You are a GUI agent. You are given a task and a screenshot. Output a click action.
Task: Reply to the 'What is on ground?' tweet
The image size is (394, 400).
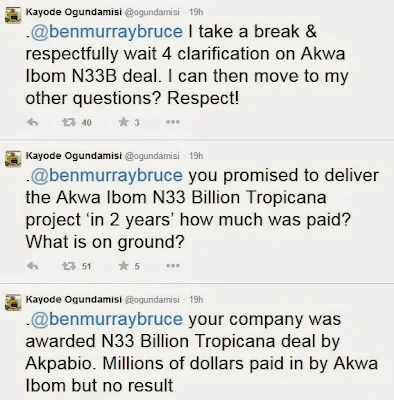pyautogui.click(x=32, y=266)
